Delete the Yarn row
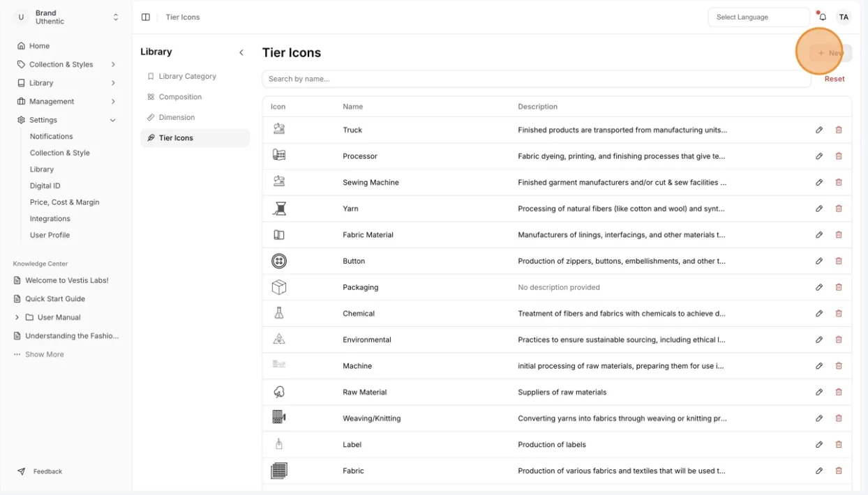Screen dimensions: 868x495 pos(839,208)
